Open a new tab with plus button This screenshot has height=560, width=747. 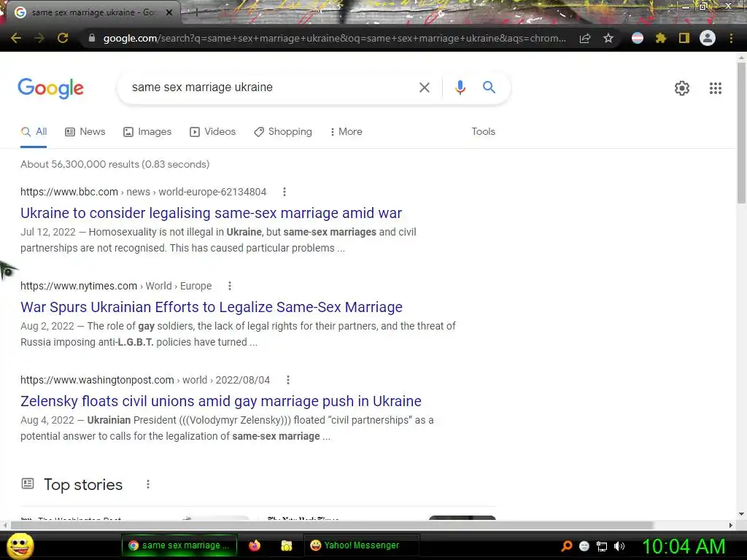point(196,12)
